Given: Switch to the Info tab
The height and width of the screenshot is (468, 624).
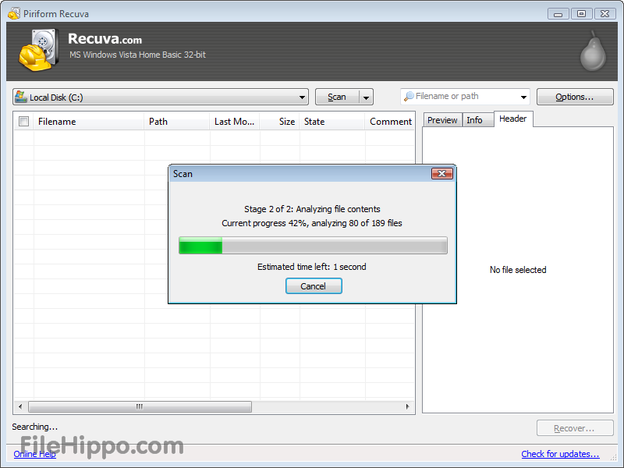Looking at the screenshot, I should tap(475, 120).
